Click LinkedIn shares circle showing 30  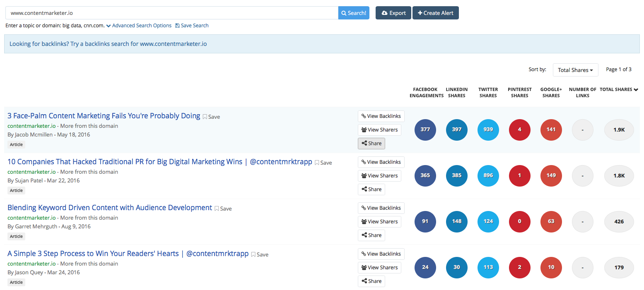[x=457, y=267]
